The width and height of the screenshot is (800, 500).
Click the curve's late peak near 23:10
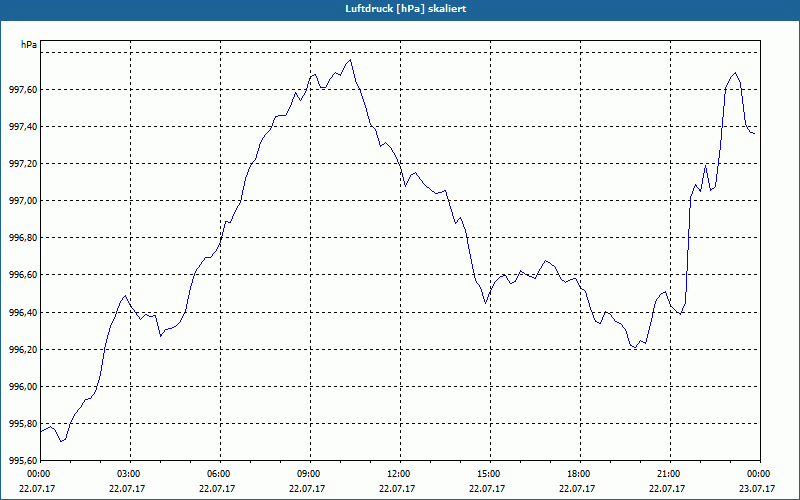point(735,72)
